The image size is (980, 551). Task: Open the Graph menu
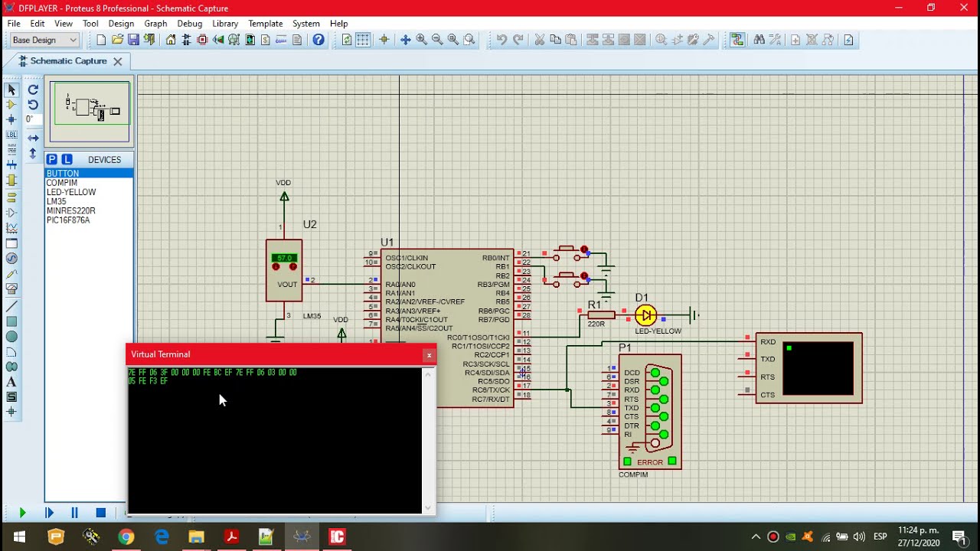(155, 24)
